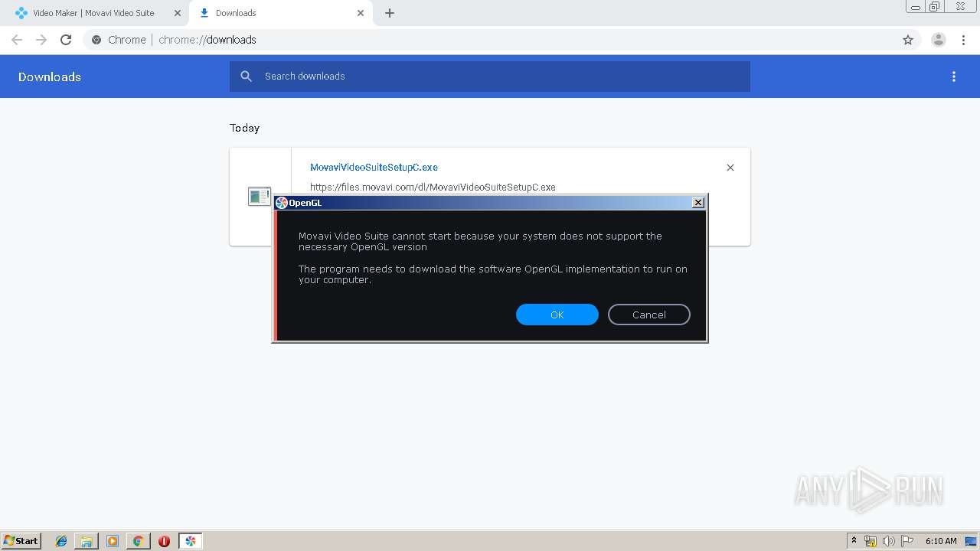Switch to Video Maker Movavi tab

93,13
